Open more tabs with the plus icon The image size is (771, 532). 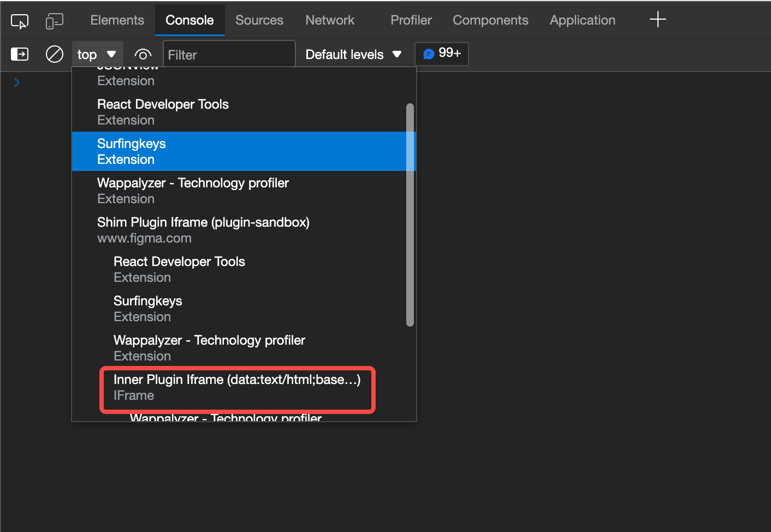pyautogui.click(x=658, y=20)
